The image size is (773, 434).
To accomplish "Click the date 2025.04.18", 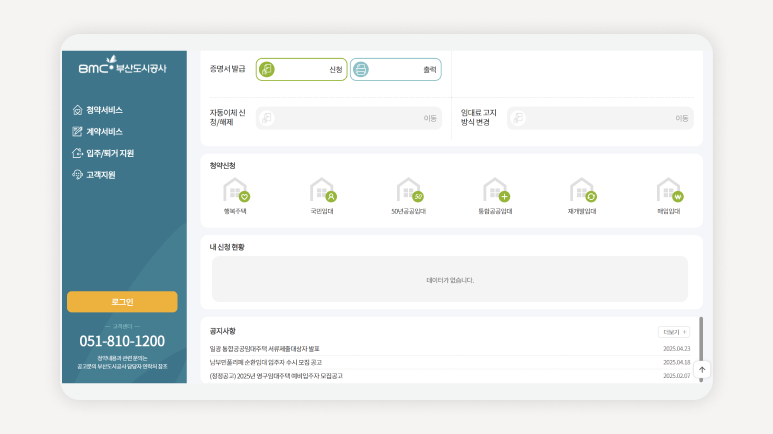I will coord(677,362).
